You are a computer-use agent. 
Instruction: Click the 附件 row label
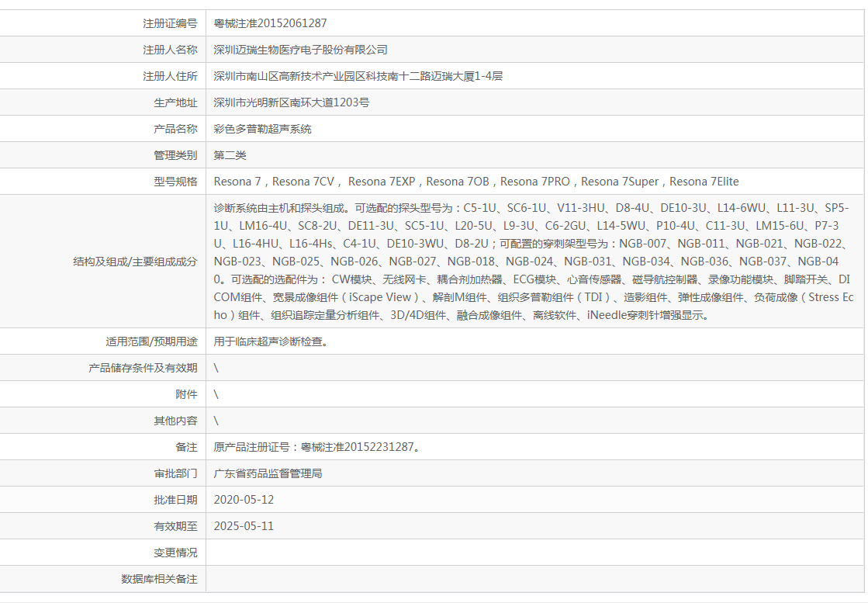coord(186,394)
